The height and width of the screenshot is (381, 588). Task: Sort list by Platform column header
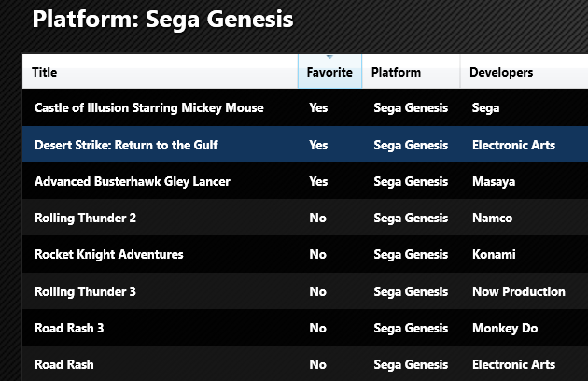[x=411, y=72]
